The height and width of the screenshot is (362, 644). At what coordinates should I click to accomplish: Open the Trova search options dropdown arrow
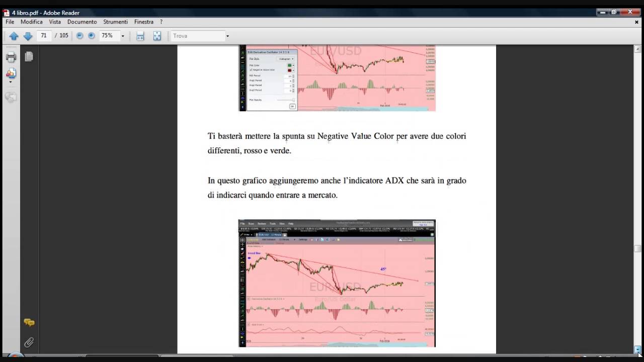point(227,36)
